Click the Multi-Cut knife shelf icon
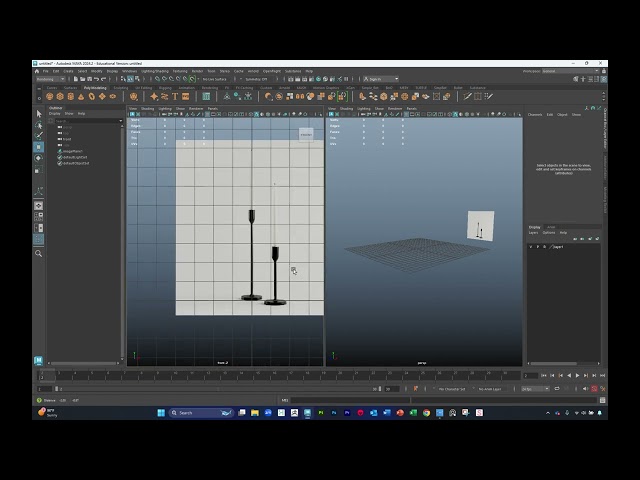The height and width of the screenshot is (480, 640). (x=467, y=97)
